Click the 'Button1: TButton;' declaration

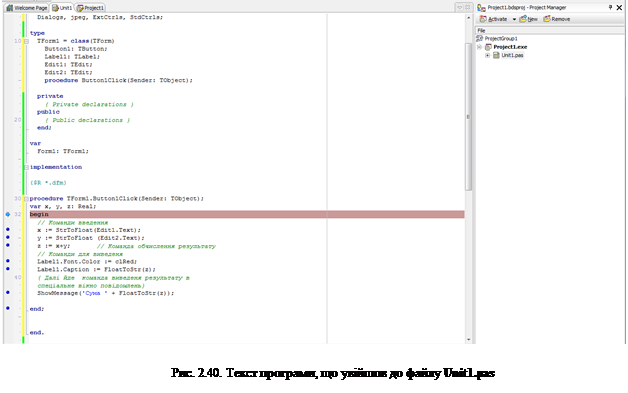pos(76,49)
